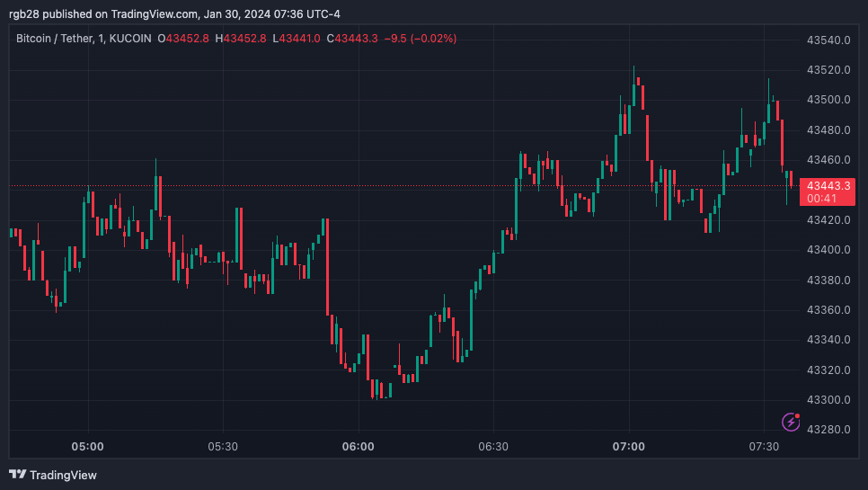The width and height of the screenshot is (868, 490).
Task: Click the 07:00 time axis label
Action: (629, 447)
